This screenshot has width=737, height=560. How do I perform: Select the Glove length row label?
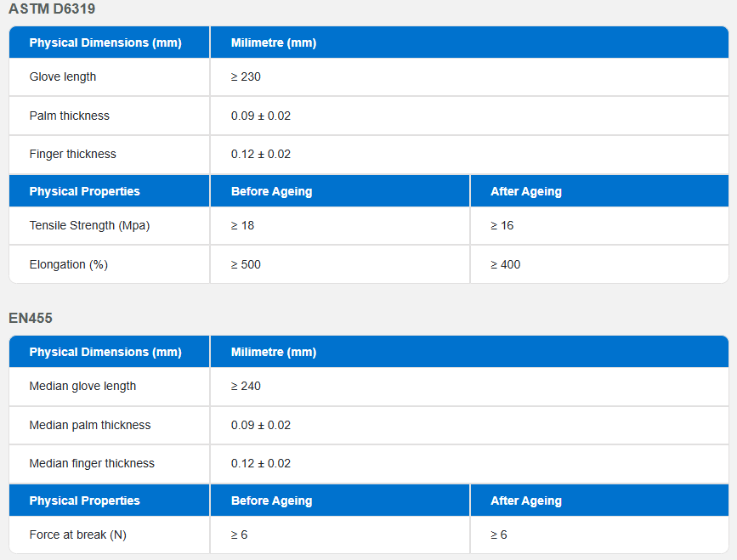click(x=63, y=76)
